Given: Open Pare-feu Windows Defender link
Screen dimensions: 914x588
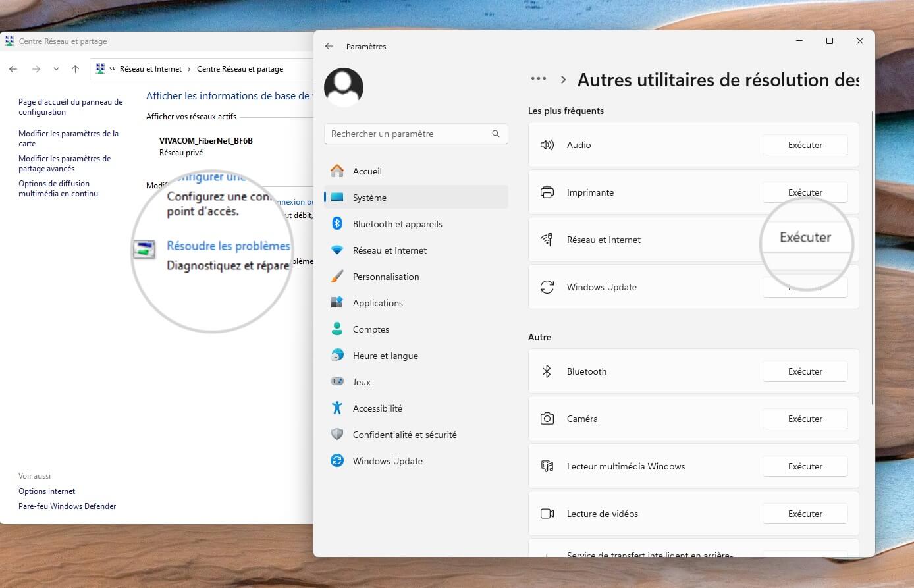Looking at the screenshot, I should (67, 506).
